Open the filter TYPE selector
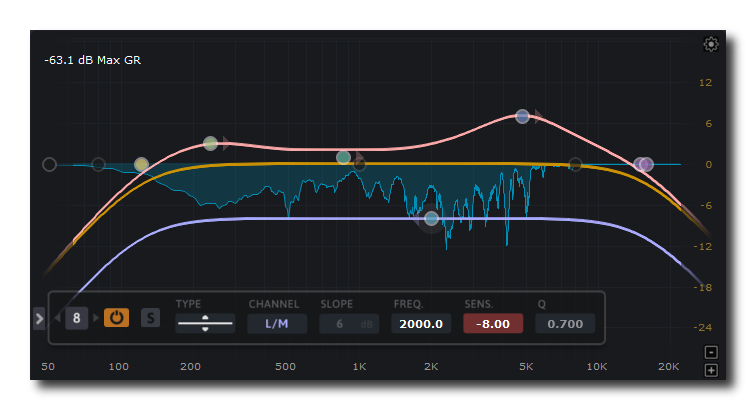The width and height of the screenshot is (756, 410). tap(205, 323)
